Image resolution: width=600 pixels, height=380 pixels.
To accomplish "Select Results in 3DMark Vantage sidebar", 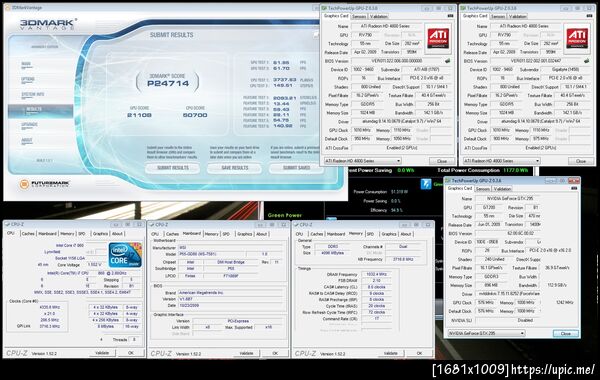I will 40,110.
